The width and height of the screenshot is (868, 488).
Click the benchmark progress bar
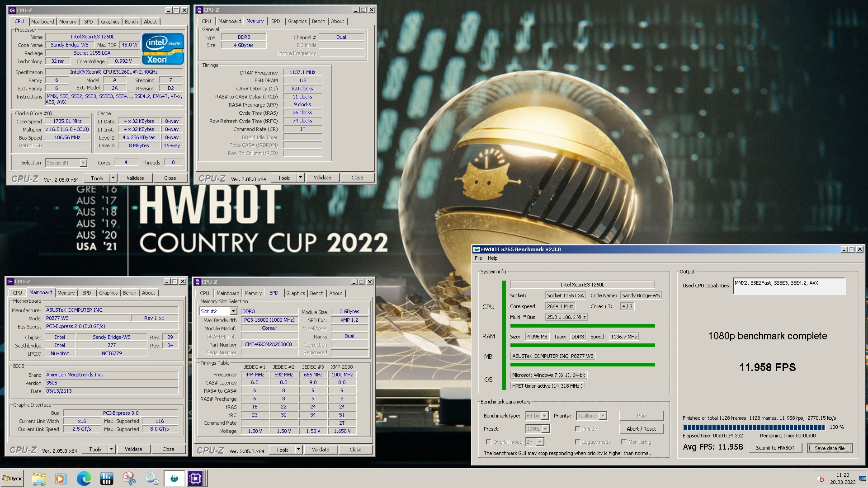pyautogui.click(x=754, y=427)
